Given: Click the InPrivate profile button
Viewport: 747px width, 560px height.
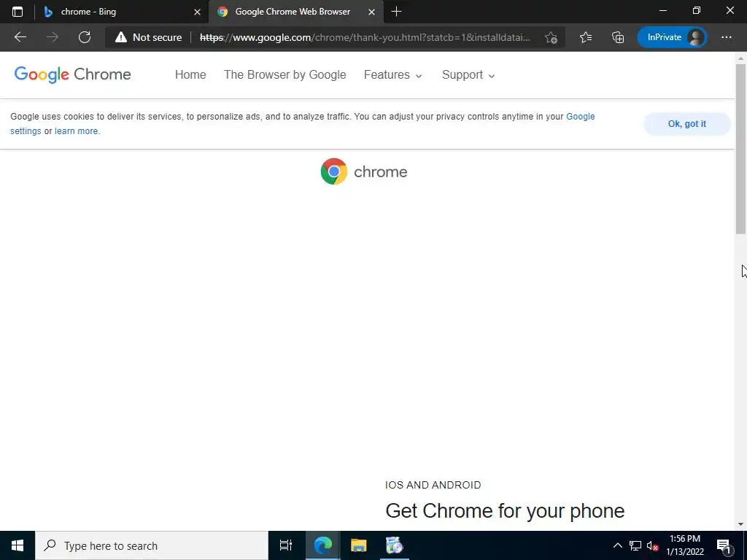Looking at the screenshot, I should 672,37.
